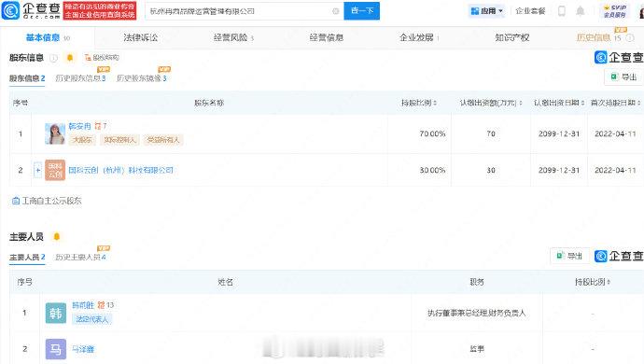Open the 应用 dropdown menu

[x=486, y=11]
